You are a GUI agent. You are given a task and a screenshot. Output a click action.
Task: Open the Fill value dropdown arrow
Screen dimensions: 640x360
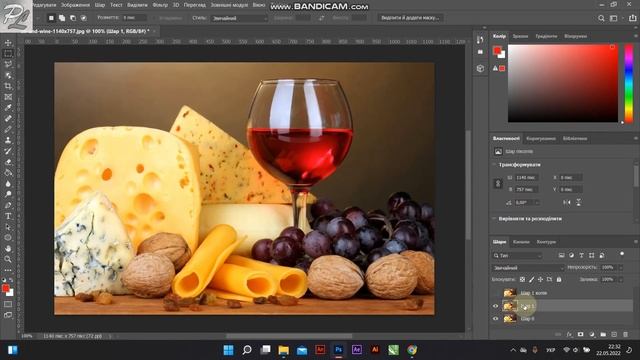[x=621, y=280]
